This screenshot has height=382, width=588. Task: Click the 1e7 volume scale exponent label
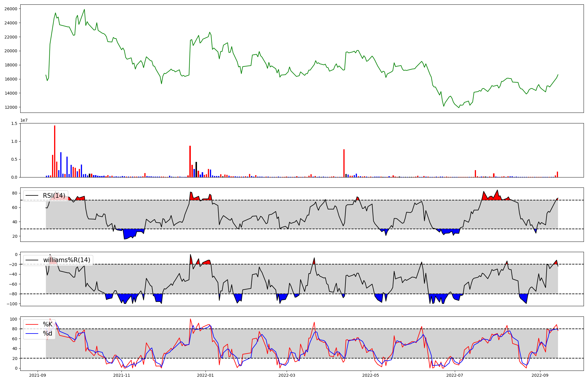point(24,120)
